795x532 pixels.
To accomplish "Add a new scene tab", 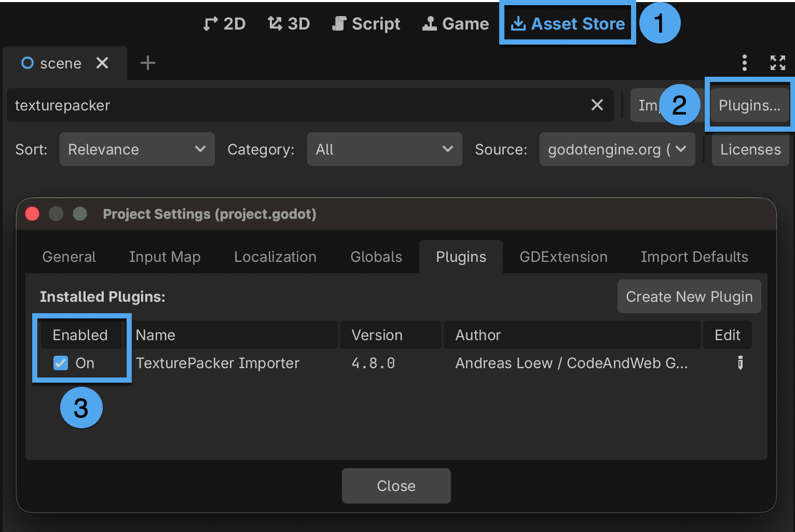I will click(x=148, y=63).
